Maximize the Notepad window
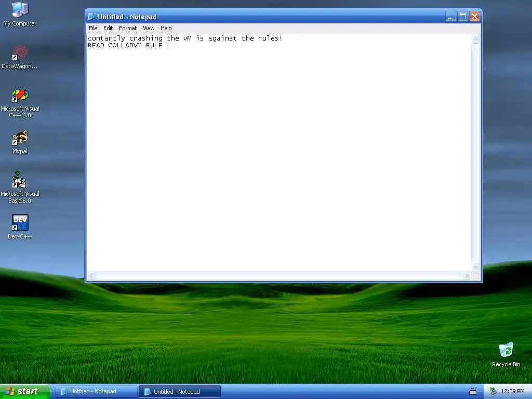532x399 pixels. pyautogui.click(x=462, y=16)
